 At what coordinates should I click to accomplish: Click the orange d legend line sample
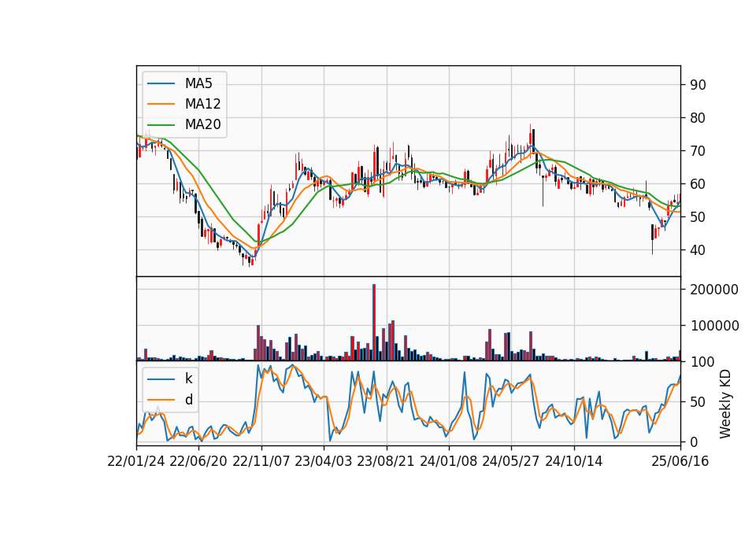click(161, 400)
